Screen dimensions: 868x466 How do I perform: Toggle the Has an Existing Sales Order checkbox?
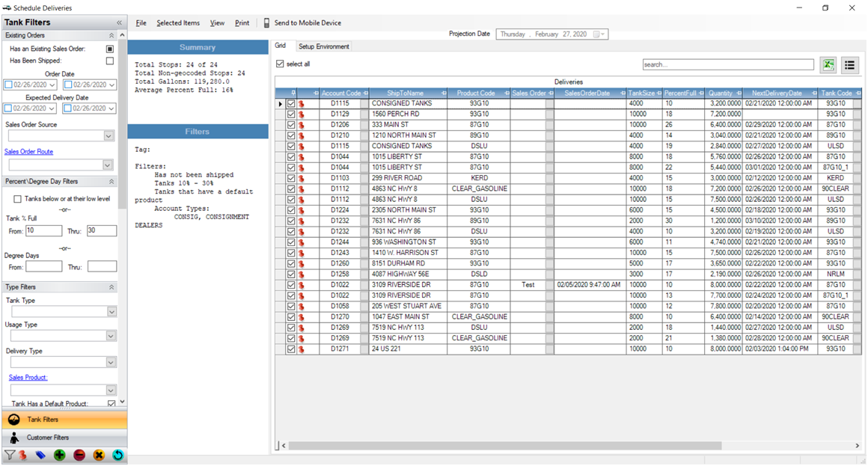109,49
